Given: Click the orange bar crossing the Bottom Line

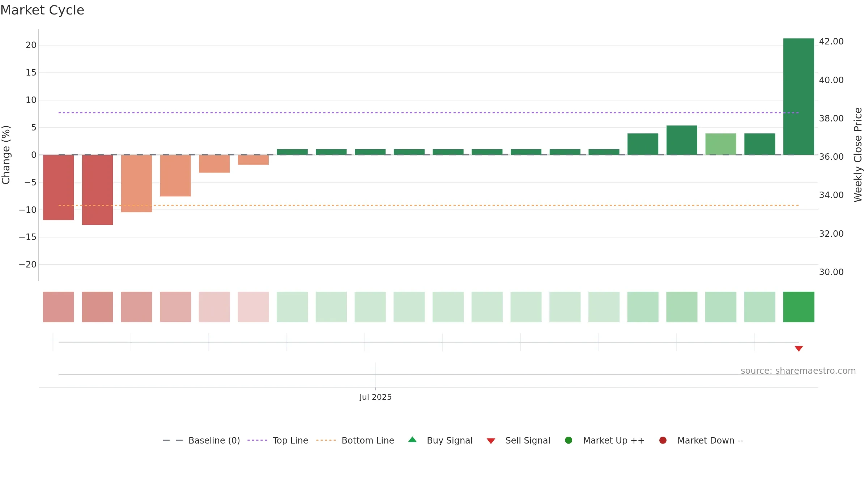Looking at the screenshot, I should tap(136, 184).
